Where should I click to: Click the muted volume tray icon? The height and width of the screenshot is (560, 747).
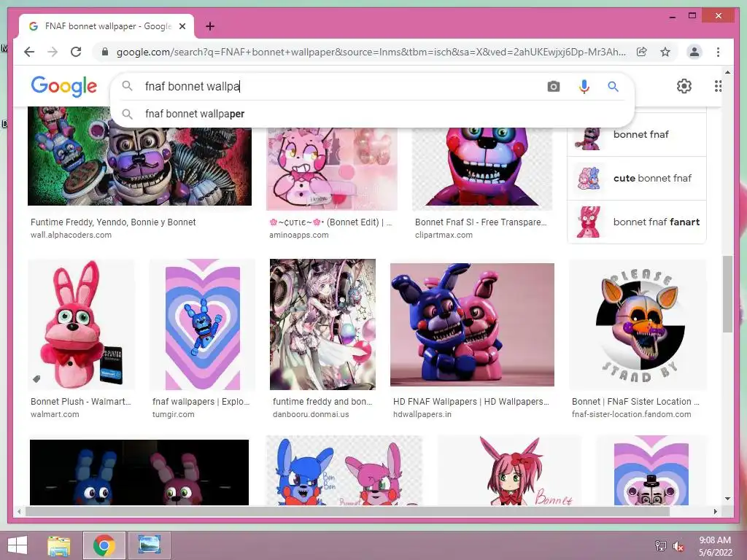pyautogui.click(x=678, y=546)
